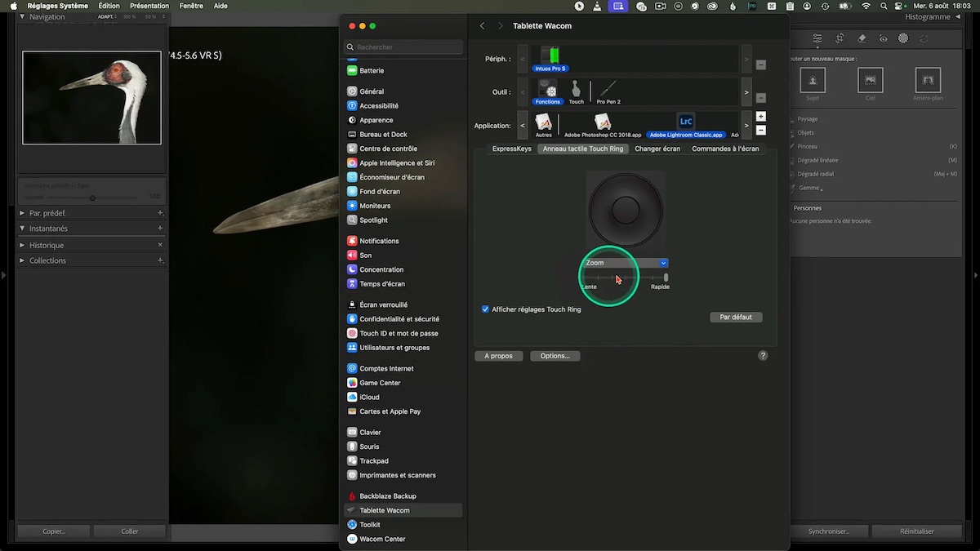Switch to ExpressKeys tab

click(x=512, y=149)
